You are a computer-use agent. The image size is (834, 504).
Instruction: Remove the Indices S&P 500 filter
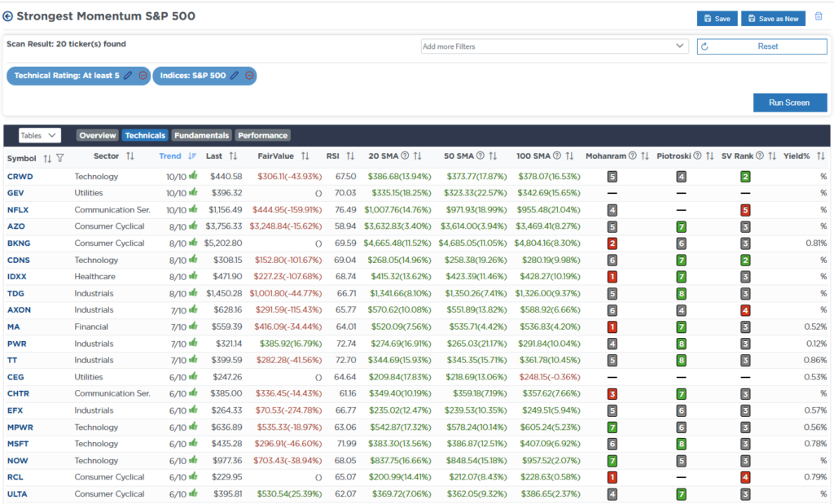(249, 76)
